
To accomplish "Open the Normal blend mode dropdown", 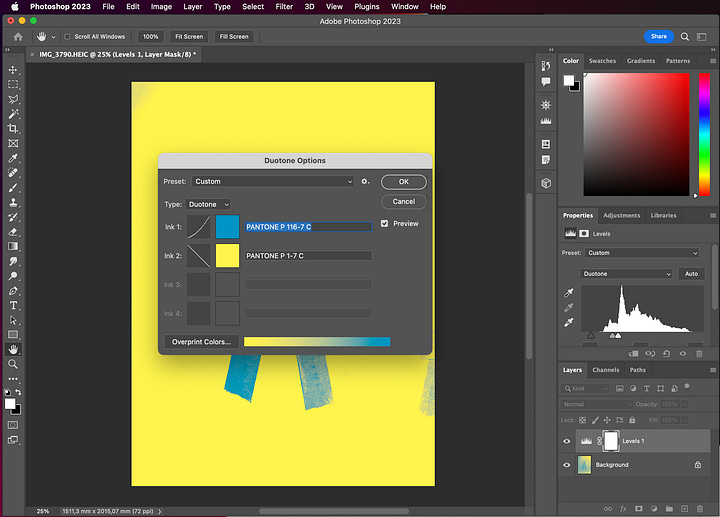I will [x=596, y=405].
